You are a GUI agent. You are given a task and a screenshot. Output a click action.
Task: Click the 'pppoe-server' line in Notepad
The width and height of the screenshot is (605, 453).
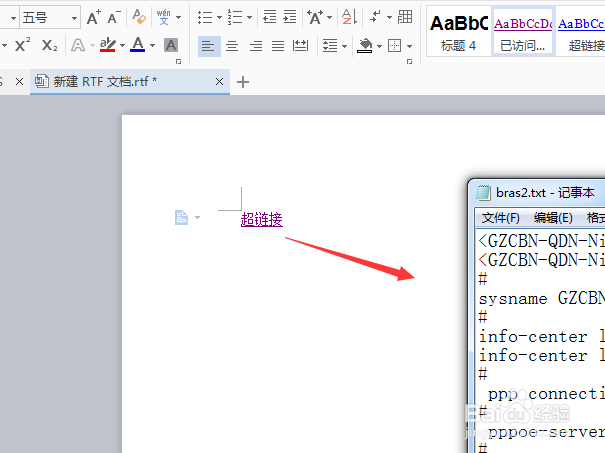coord(546,432)
